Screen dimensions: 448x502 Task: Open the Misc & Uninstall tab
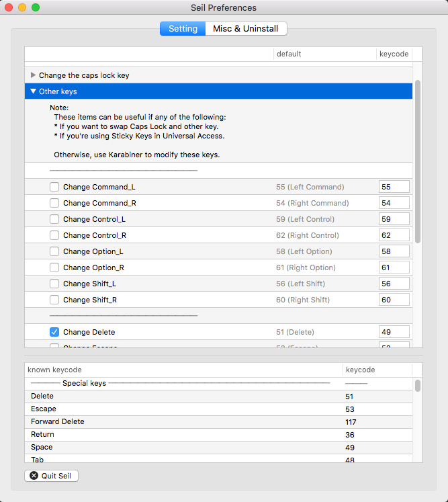(246, 28)
